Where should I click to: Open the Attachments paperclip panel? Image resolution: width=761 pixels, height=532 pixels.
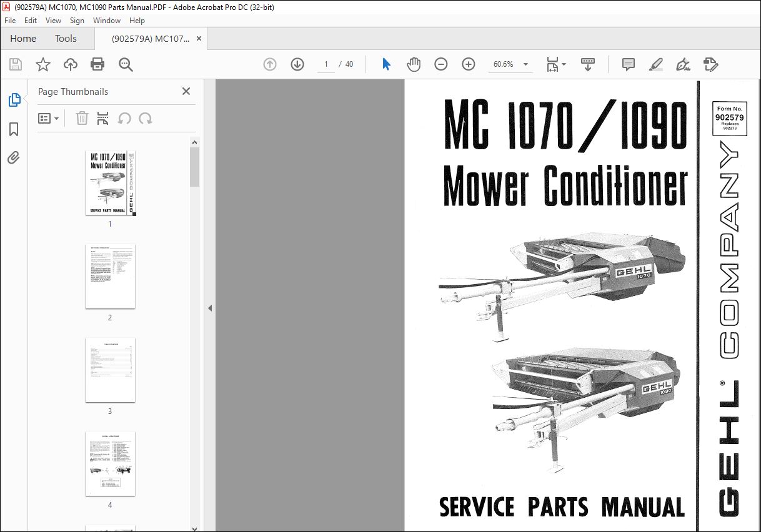pyautogui.click(x=14, y=157)
